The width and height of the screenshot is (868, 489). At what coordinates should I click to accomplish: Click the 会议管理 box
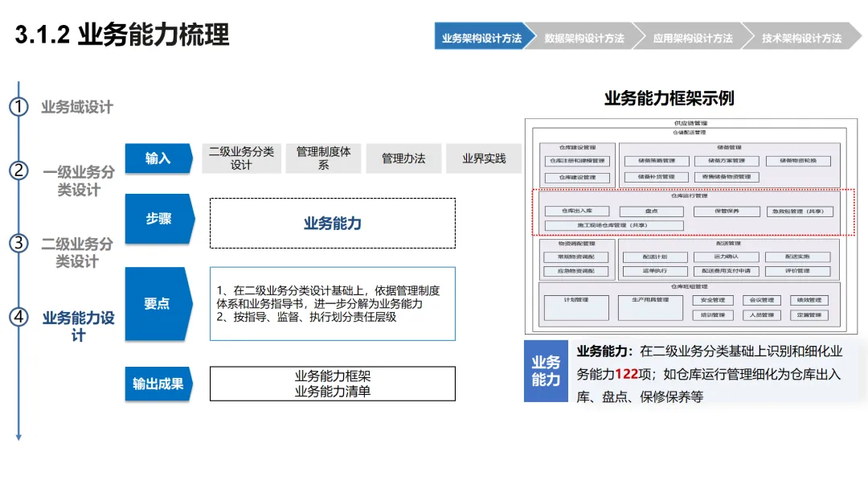[761, 300]
